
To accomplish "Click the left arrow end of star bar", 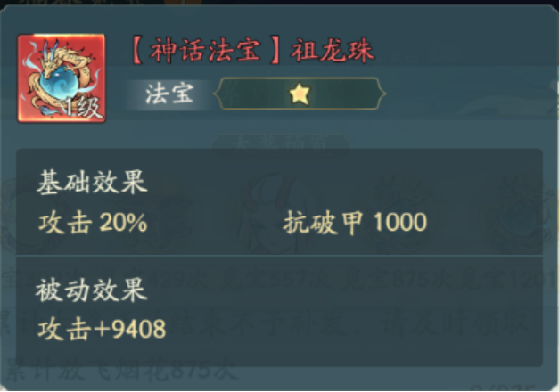I will [218, 94].
